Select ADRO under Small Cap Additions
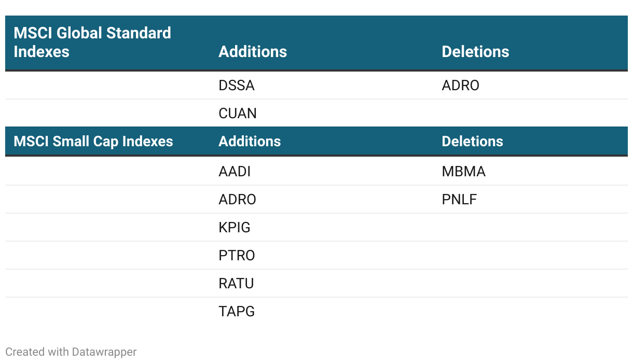The image size is (633, 364). [x=237, y=200]
